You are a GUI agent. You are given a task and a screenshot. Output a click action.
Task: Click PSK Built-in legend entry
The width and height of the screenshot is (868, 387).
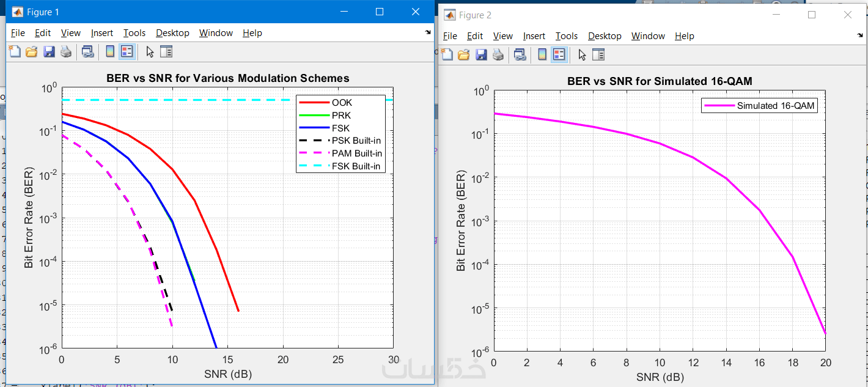click(x=356, y=141)
